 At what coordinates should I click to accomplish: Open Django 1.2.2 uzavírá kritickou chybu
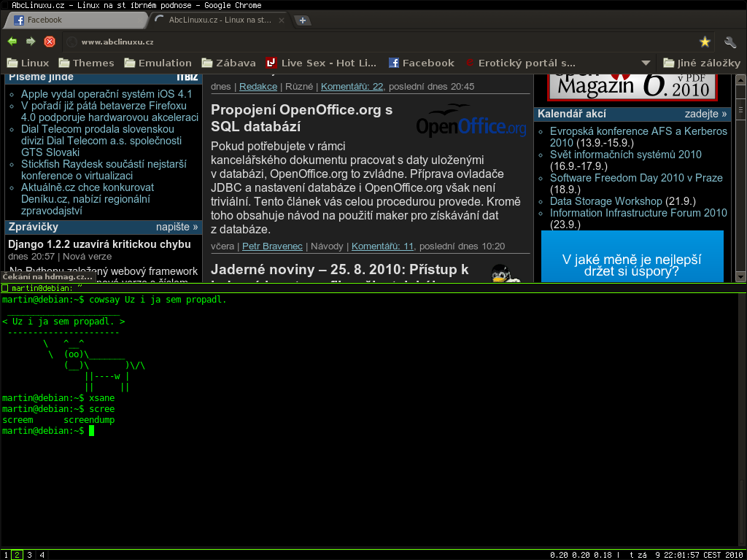pos(99,244)
